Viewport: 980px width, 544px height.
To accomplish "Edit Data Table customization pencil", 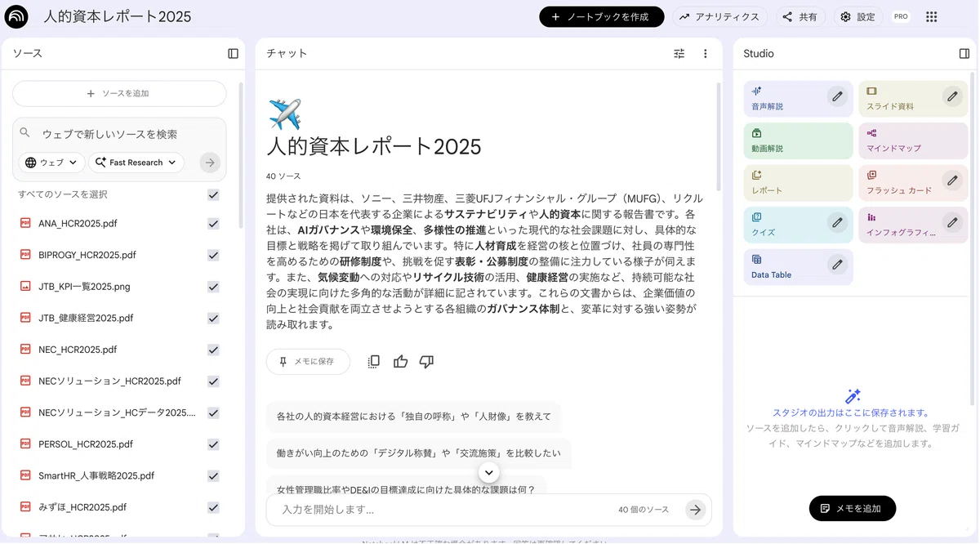I will [837, 265].
